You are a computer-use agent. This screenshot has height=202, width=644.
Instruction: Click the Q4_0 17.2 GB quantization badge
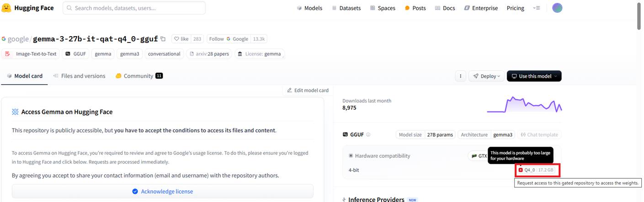[537, 170]
